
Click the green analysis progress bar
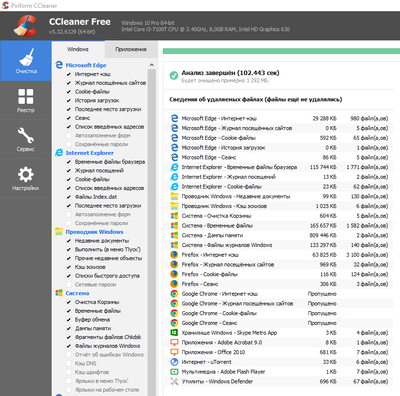point(281,51)
